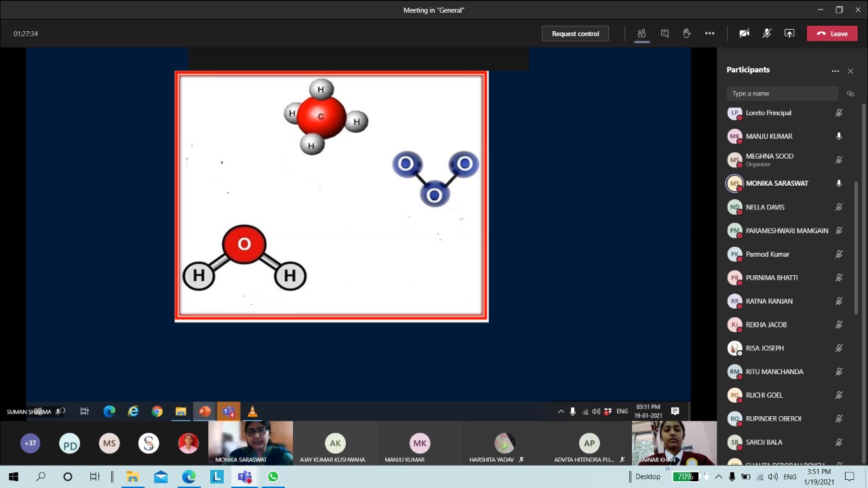Click the Type a name search field
This screenshot has width=868, height=488.
point(782,94)
